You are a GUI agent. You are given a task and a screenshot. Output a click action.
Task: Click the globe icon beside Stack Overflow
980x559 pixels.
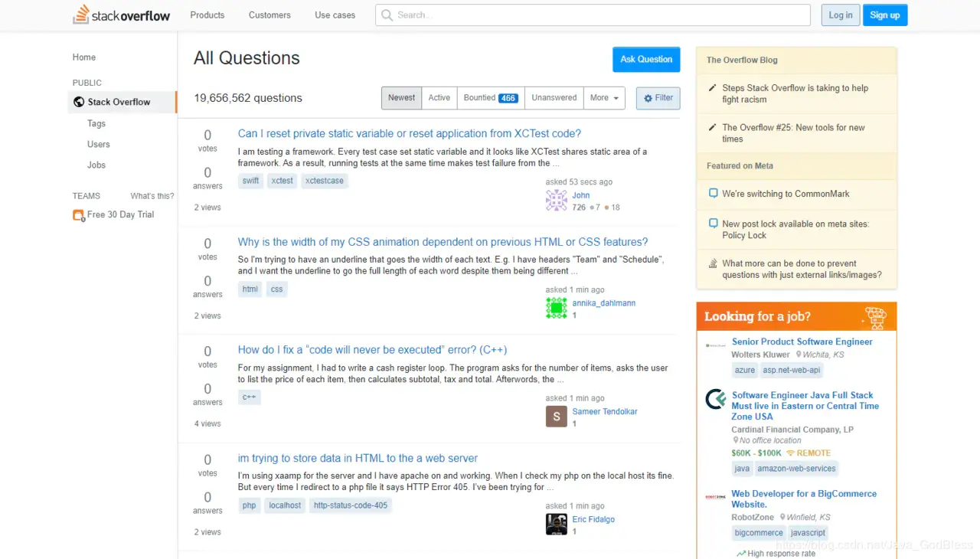pos(78,102)
